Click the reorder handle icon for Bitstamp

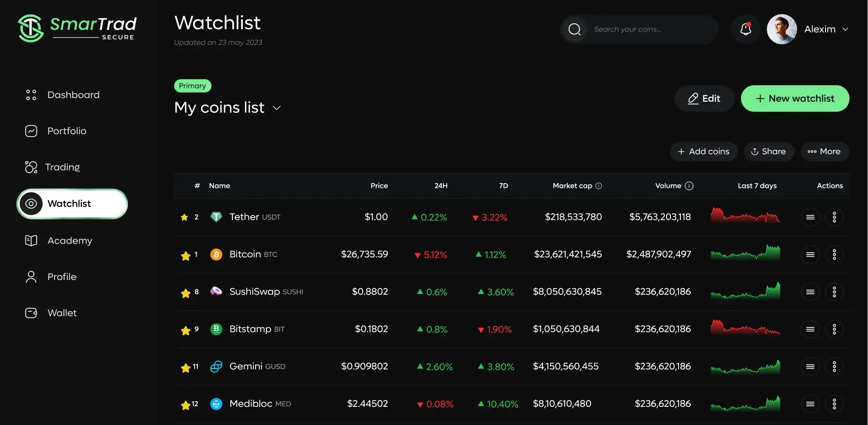coord(810,329)
